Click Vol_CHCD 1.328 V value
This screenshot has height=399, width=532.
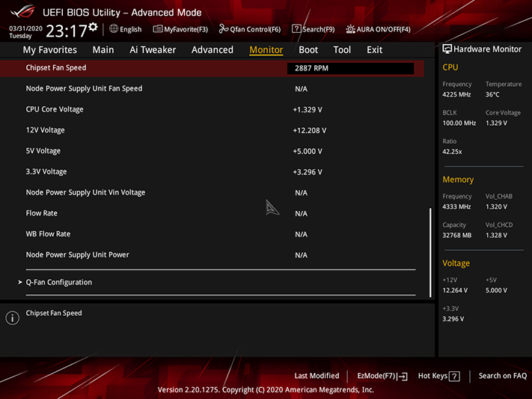pos(496,235)
